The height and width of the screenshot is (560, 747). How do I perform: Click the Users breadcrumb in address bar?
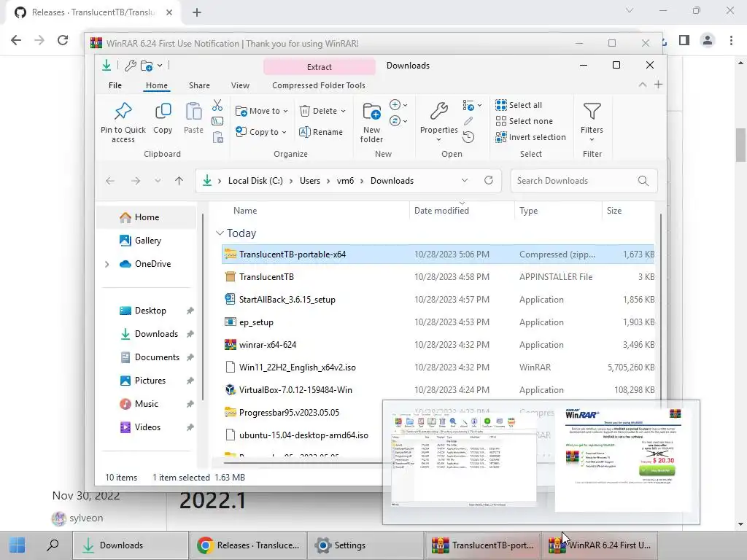[309, 181]
